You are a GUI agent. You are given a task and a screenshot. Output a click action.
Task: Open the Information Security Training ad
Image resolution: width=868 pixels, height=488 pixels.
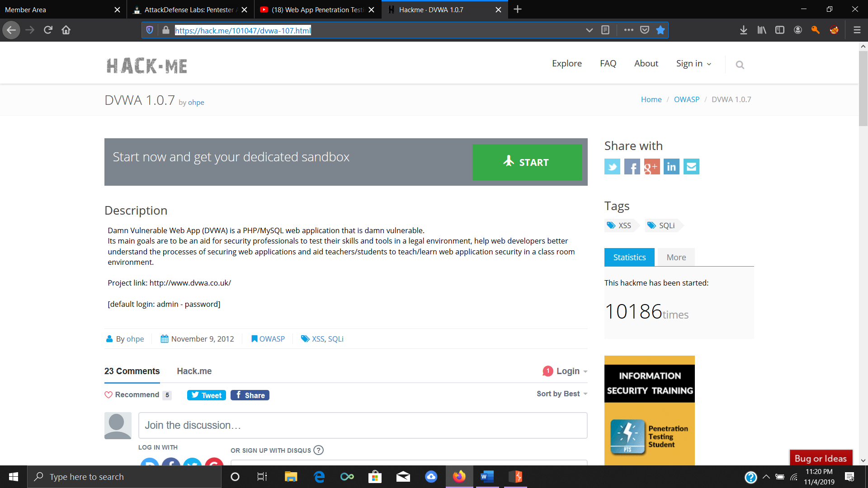tap(650, 410)
